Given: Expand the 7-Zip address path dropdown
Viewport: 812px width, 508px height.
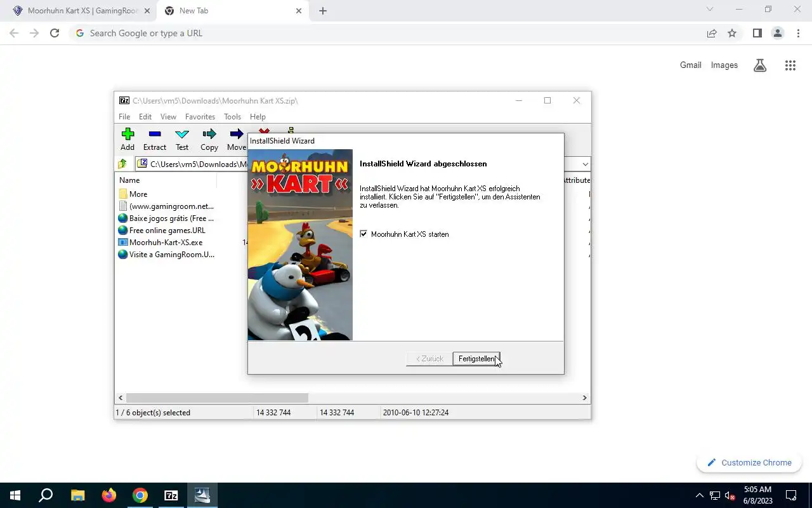Looking at the screenshot, I should click(x=585, y=164).
